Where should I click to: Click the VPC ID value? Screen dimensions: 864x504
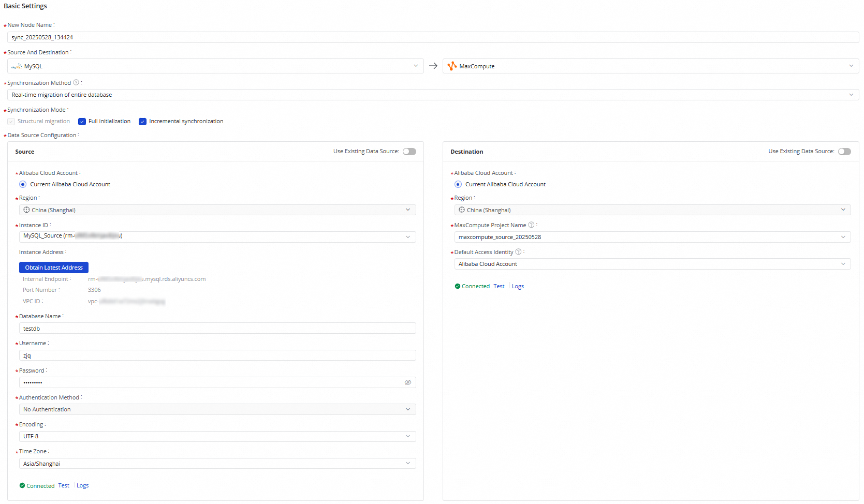(x=126, y=301)
